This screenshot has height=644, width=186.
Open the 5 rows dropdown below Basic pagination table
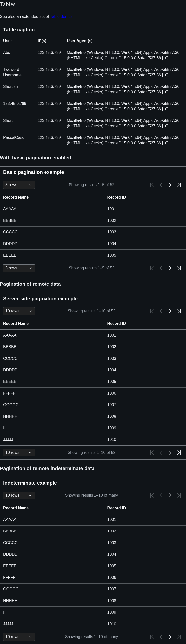tap(19, 268)
